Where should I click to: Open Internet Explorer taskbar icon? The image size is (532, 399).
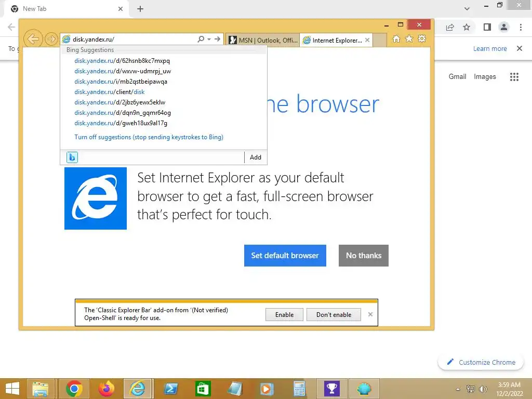138,389
